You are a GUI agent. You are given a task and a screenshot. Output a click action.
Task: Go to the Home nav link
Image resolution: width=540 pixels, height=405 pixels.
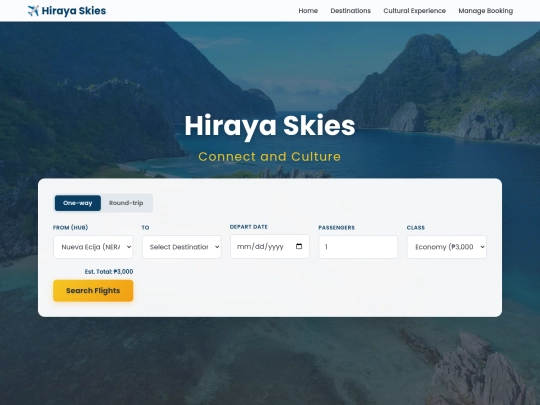tap(308, 11)
